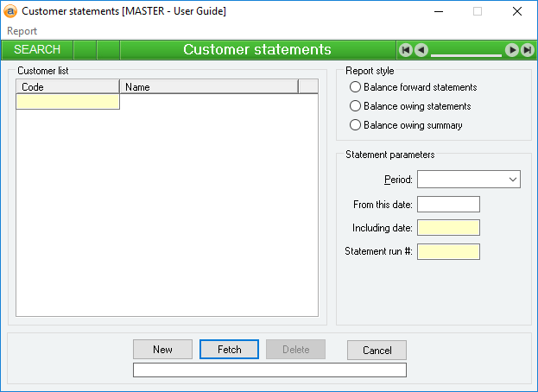Image resolution: width=538 pixels, height=392 pixels.
Task: Select the Statement run # field
Action: [448, 252]
